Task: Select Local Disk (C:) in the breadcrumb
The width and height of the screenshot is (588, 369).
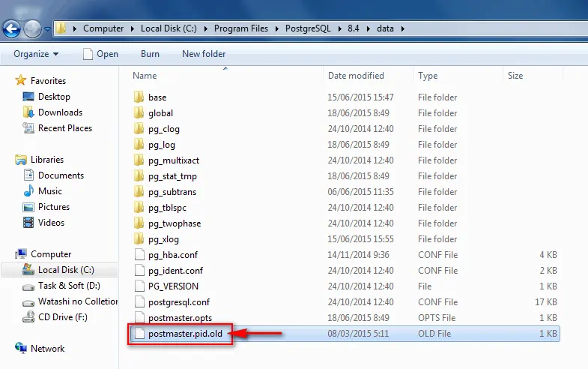Action: click(169, 28)
